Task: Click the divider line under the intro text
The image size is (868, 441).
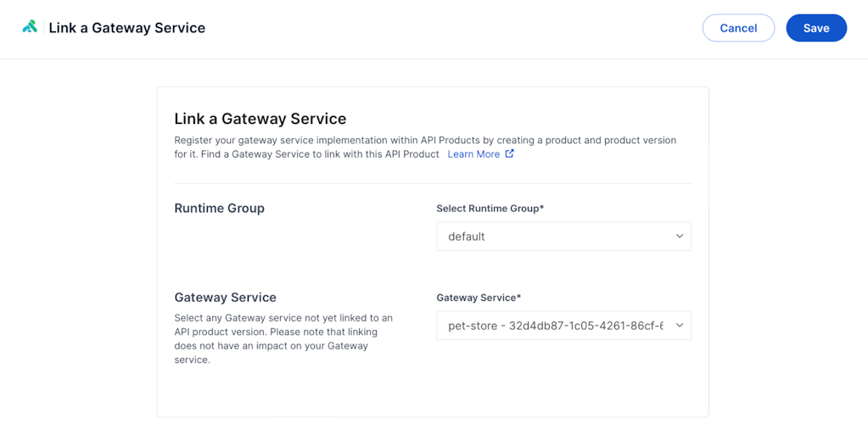Action: [433, 183]
